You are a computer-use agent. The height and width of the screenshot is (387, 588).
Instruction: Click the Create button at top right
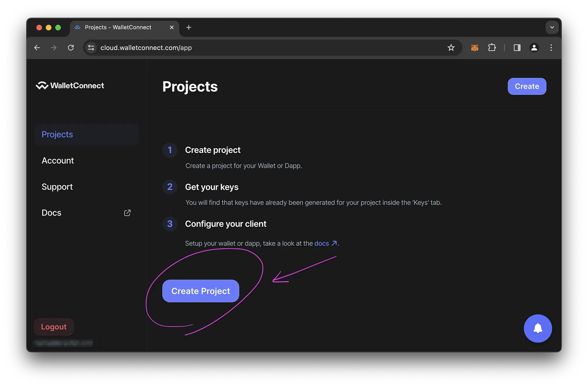527,86
